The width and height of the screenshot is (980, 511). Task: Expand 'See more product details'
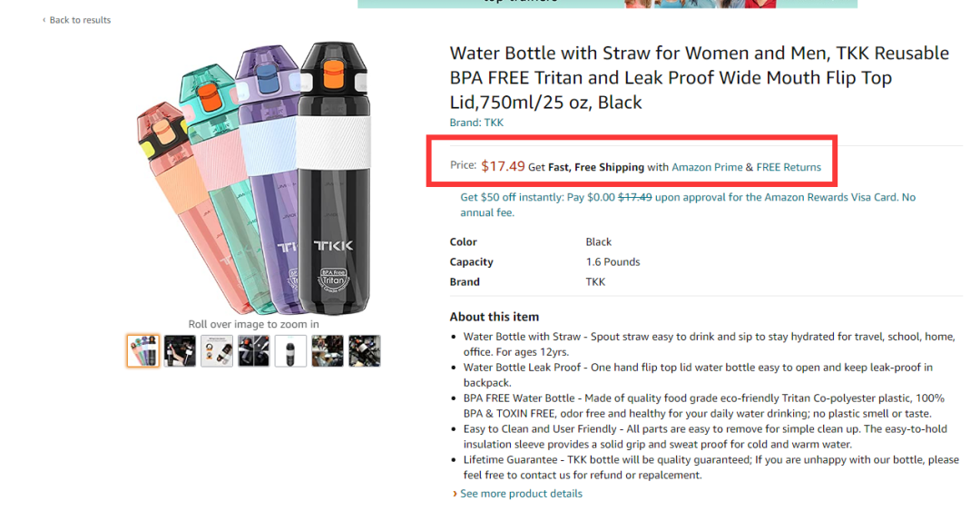click(521, 494)
